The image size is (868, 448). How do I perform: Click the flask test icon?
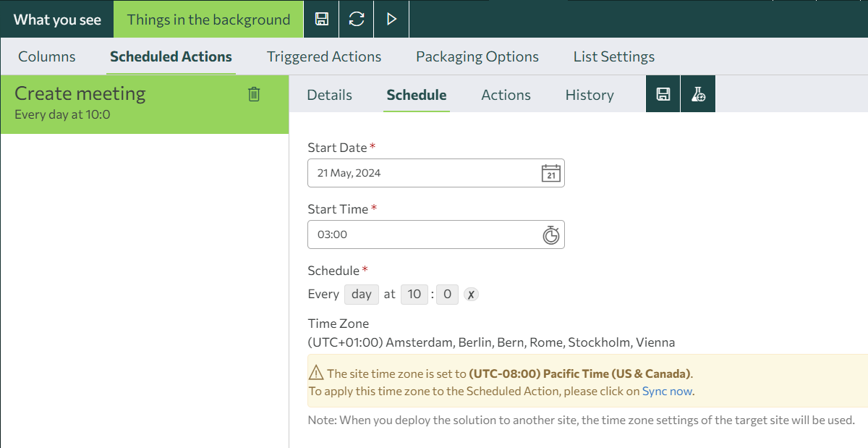698,95
